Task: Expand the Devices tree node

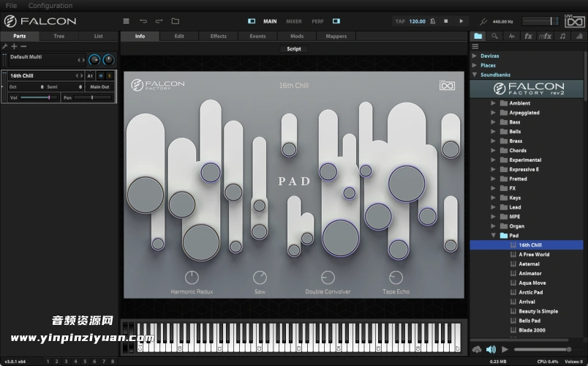Action: pyautogui.click(x=475, y=56)
